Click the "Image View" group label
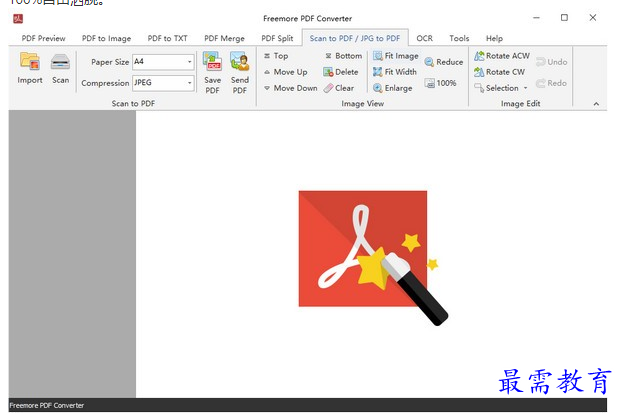This screenshot has height=413, width=620. [363, 104]
